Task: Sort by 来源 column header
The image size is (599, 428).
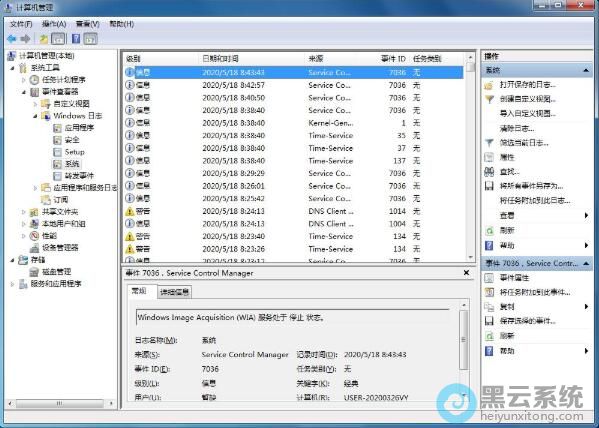Action: (316, 58)
